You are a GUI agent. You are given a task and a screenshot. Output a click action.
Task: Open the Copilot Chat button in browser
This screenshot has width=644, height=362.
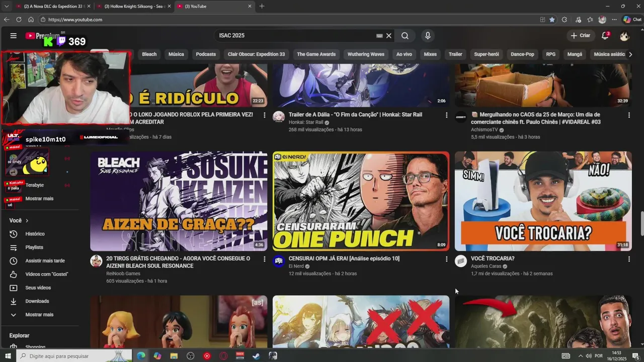point(632,20)
